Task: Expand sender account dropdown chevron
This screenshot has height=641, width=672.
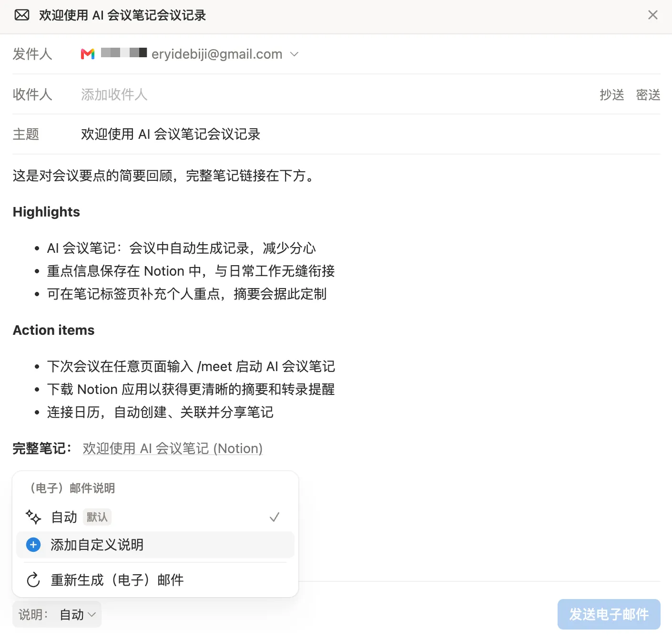Action: [295, 54]
